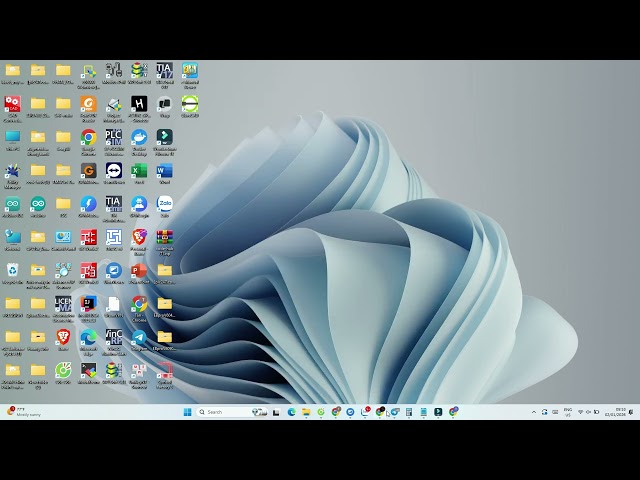
Task: Select the red CAD gears shortcut
Action: [13, 104]
